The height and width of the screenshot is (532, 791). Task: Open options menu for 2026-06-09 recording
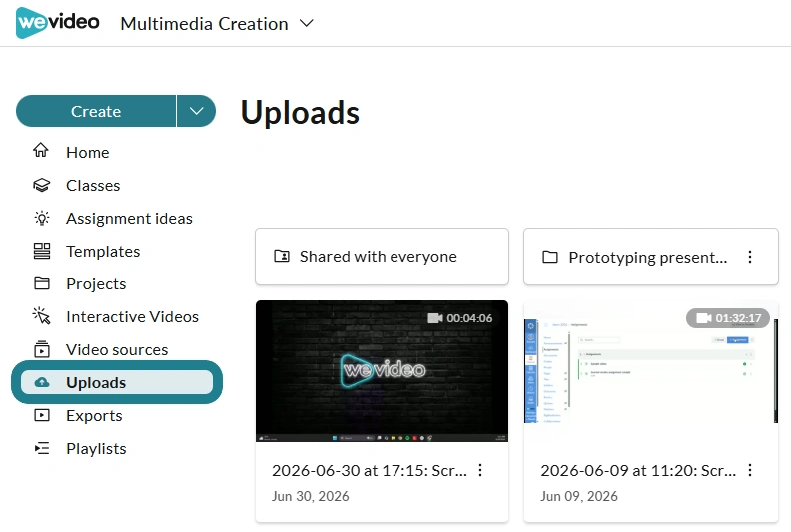point(750,470)
